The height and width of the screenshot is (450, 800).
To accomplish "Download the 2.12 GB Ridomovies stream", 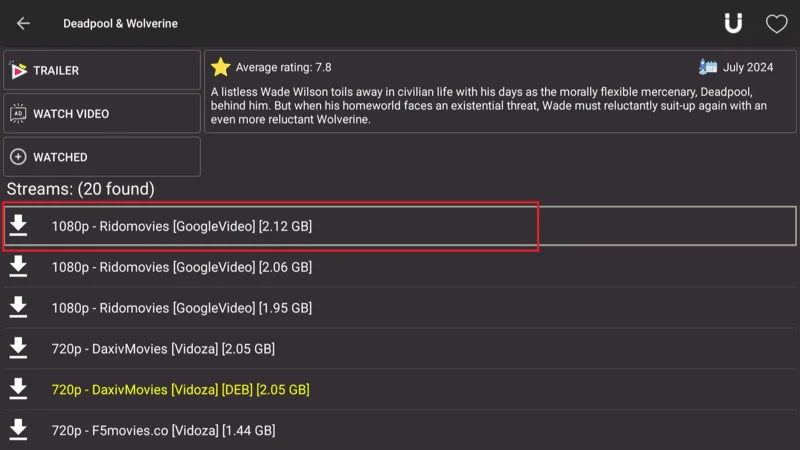I will point(18,226).
